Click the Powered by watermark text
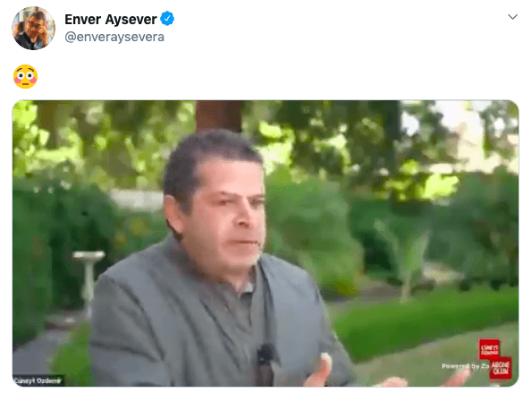 coord(465,366)
